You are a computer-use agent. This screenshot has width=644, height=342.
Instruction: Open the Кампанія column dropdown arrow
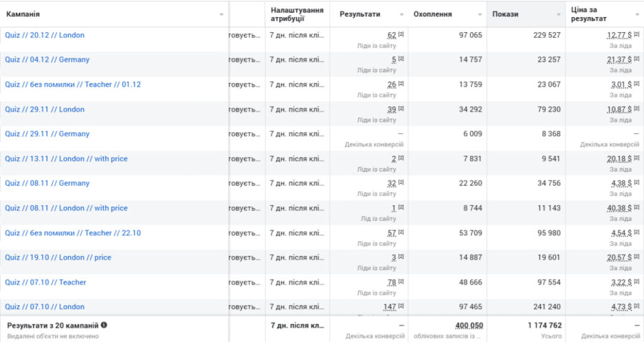pos(221,14)
